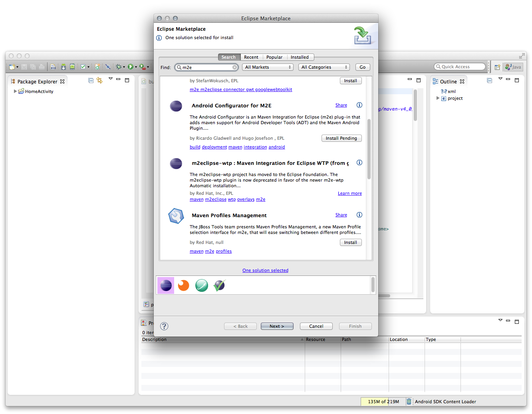Install Maven Profiles Management
532x414 pixels.
coord(351,242)
